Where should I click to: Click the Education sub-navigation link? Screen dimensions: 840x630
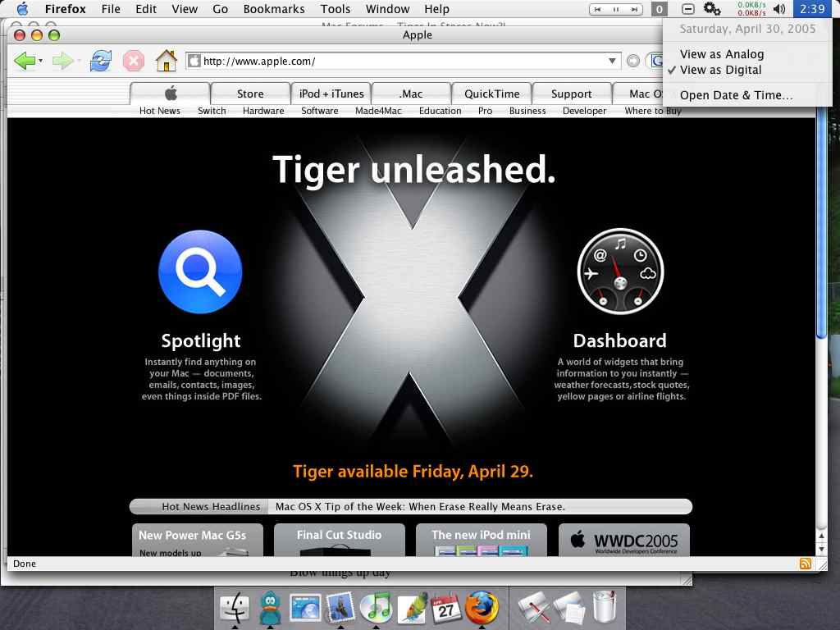pos(440,111)
